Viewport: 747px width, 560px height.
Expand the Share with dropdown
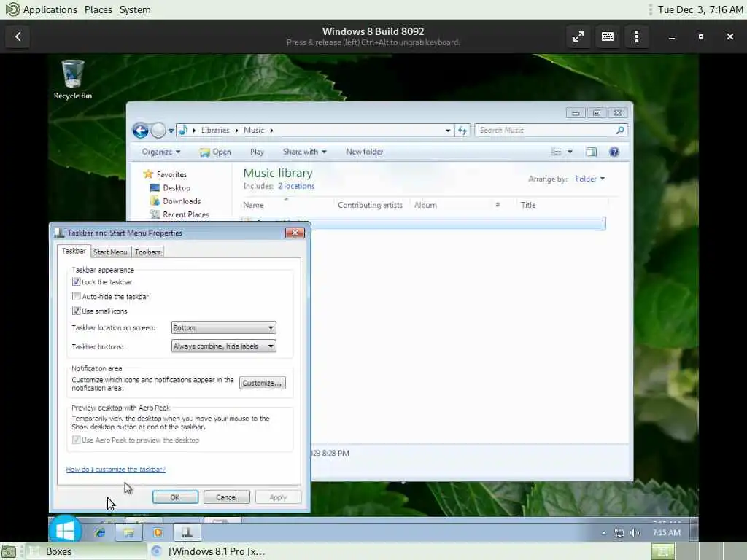click(x=304, y=152)
